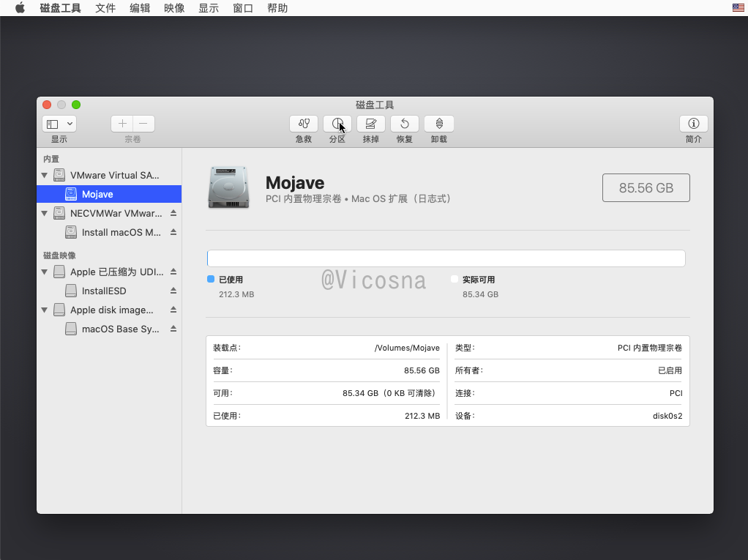Open the 文件 menu
Image resolution: width=748 pixels, height=560 pixels.
tap(105, 8)
